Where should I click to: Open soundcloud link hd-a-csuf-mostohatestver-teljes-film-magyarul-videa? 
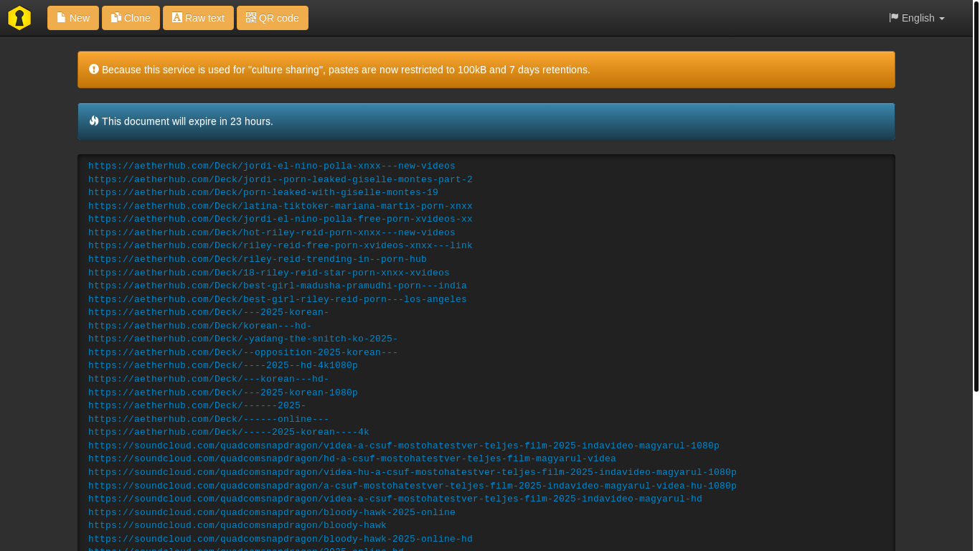tap(352, 458)
